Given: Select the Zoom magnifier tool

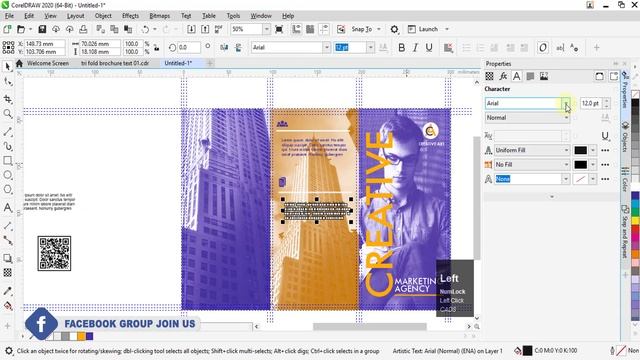Looking at the screenshot, I should [x=7, y=113].
